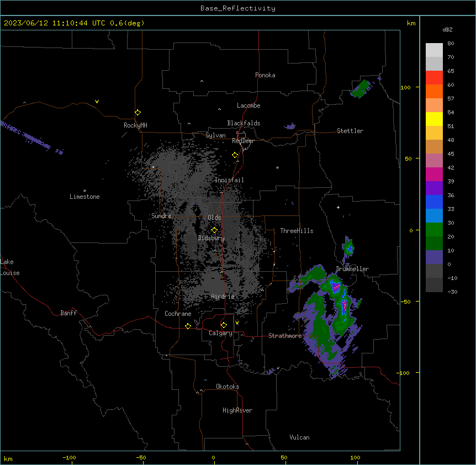Click the Drumheller label
This screenshot has width=476, height=465.
tap(352, 269)
